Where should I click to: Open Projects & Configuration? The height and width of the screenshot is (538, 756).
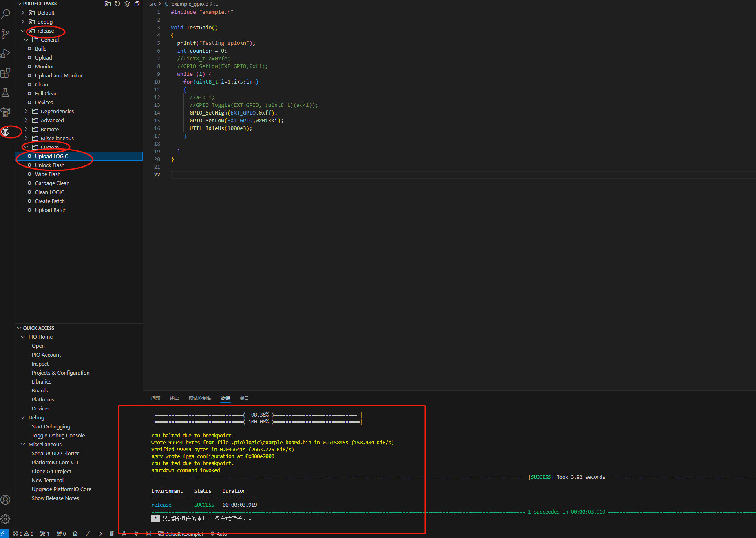[x=61, y=373]
